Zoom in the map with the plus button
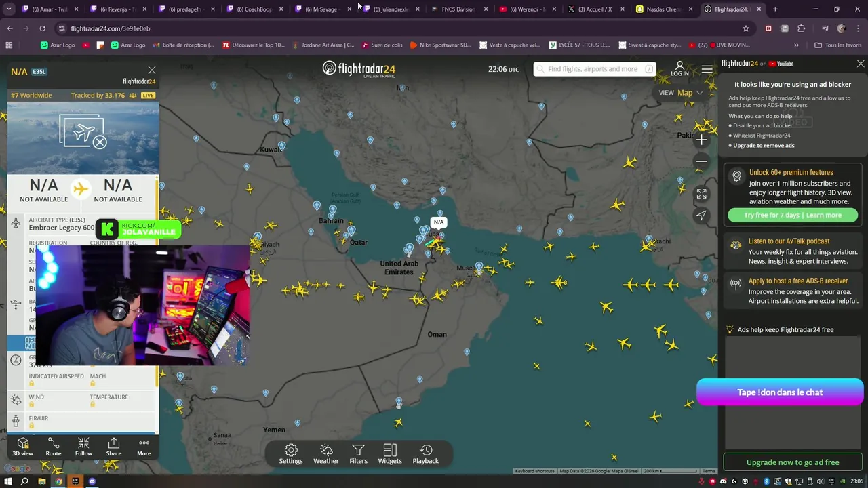Screen dimensions: 868x488 [x=702, y=140]
